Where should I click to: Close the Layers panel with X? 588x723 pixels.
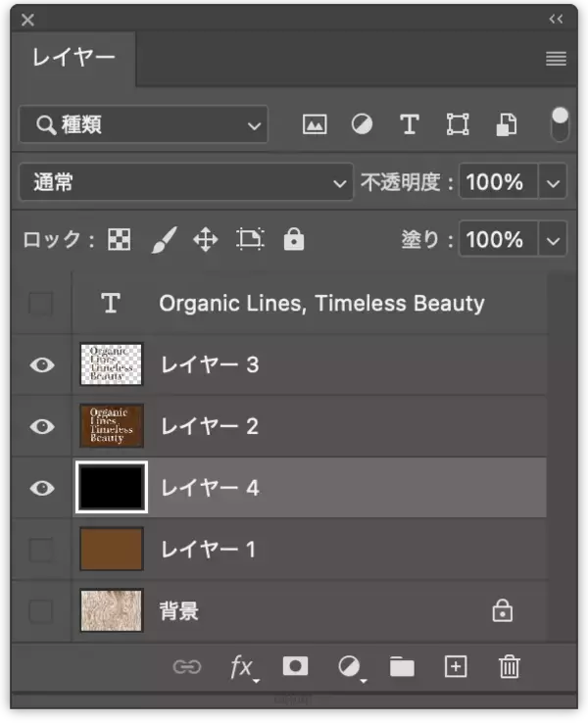[x=27, y=20]
